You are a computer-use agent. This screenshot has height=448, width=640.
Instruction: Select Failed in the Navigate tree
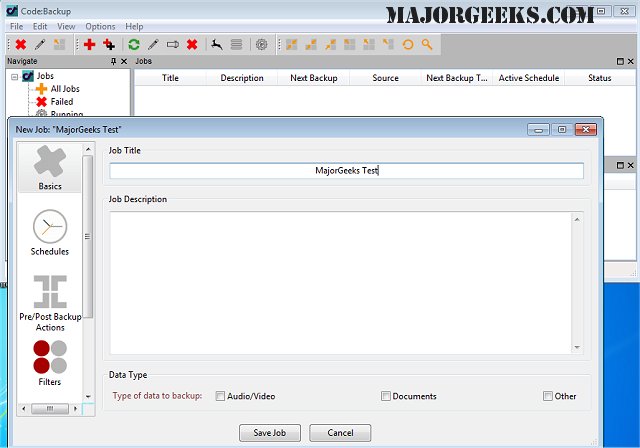click(62, 102)
